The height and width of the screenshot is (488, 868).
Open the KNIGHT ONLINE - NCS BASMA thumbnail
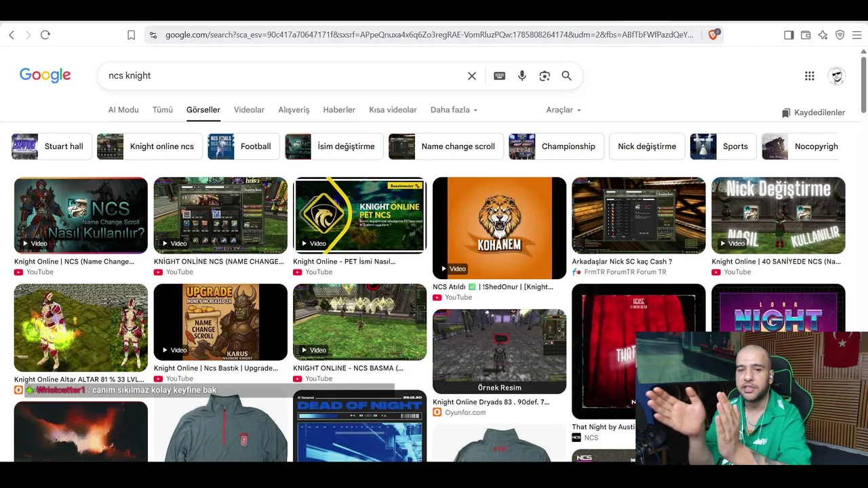point(360,322)
